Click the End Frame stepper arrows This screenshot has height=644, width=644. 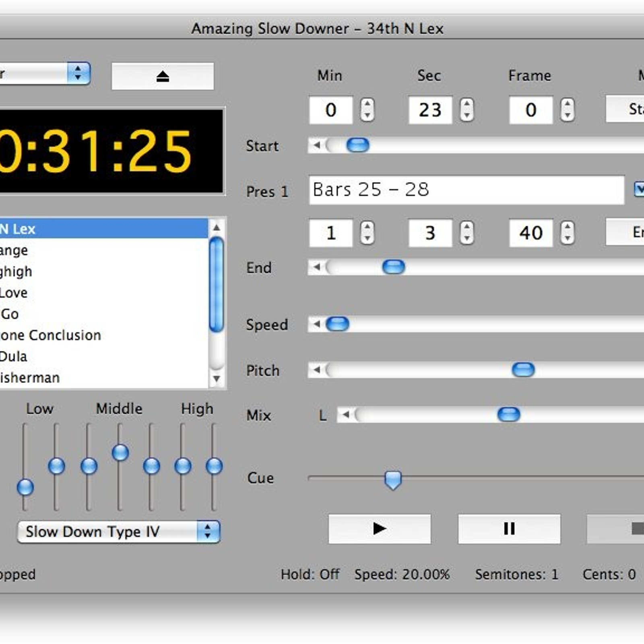tap(568, 232)
